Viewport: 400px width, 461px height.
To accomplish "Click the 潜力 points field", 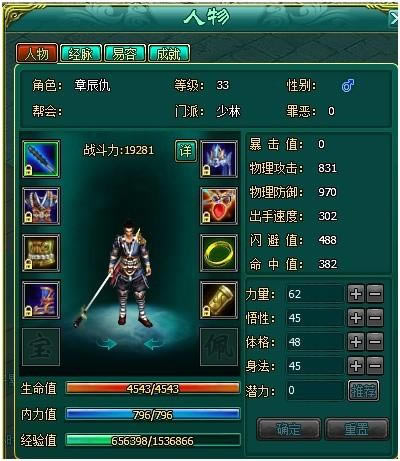I will pos(315,390).
